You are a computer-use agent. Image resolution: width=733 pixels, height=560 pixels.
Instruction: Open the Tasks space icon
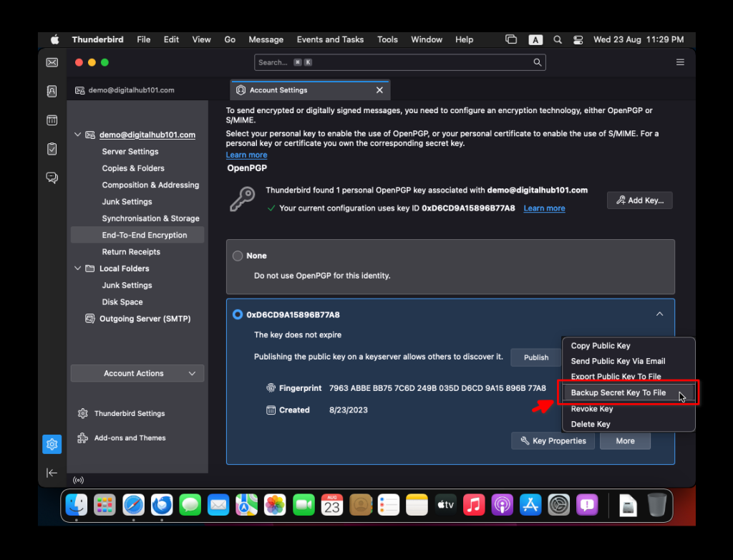point(52,149)
